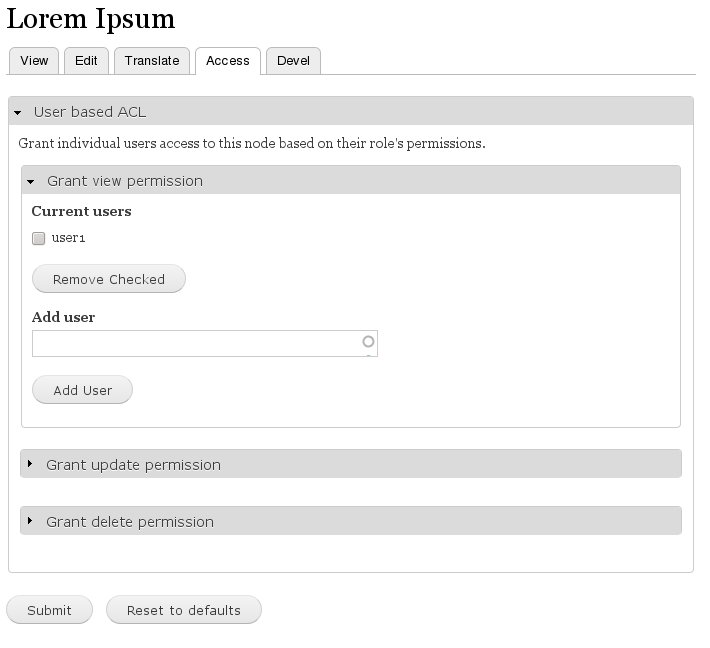This screenshot has height=648, width=710.
Task: Collapse User based ACL using its arrow icon
Action: pos(18,112)
